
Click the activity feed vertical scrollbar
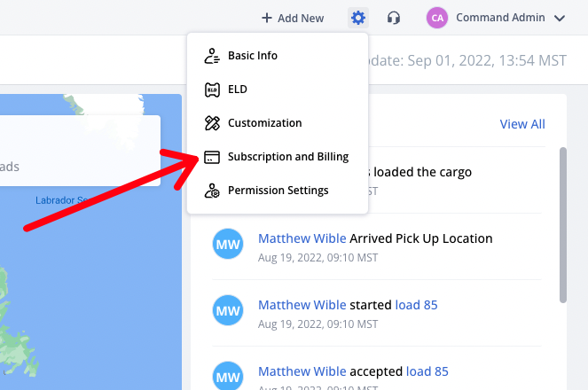click(x=563, y=225)
